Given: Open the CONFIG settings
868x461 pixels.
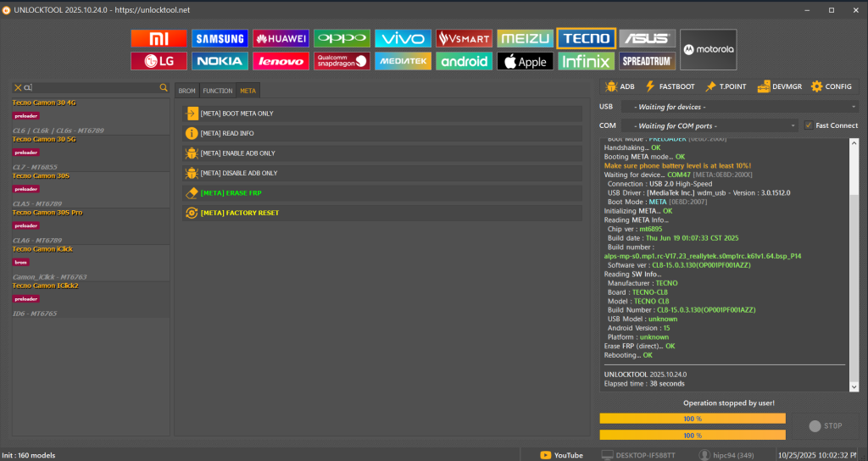Looking at the screenshot, I should tap(831, 86).
